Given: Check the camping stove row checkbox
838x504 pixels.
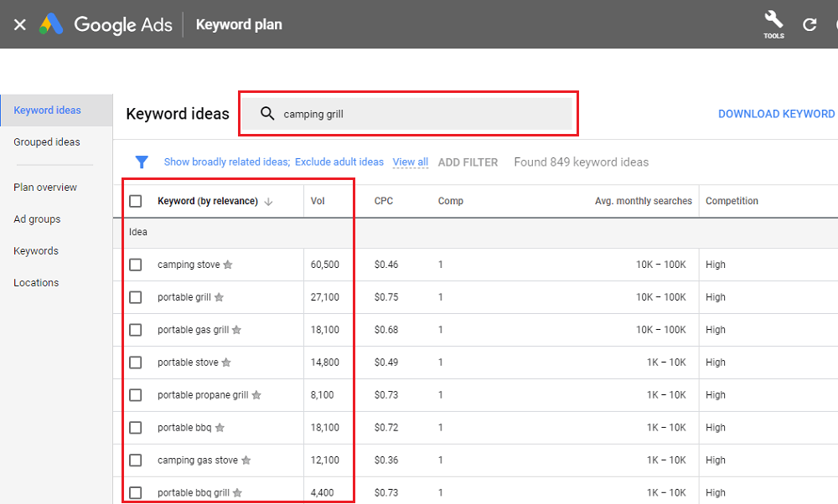Looking at the screenshot, I should [x=136, y=265].
